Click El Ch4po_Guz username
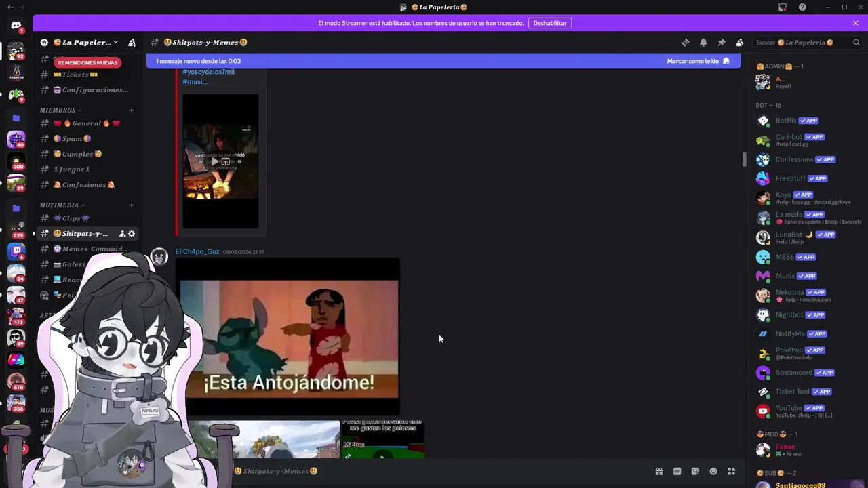Image resolution: width=868 pixels, height=488 pixels. point(197,251)
